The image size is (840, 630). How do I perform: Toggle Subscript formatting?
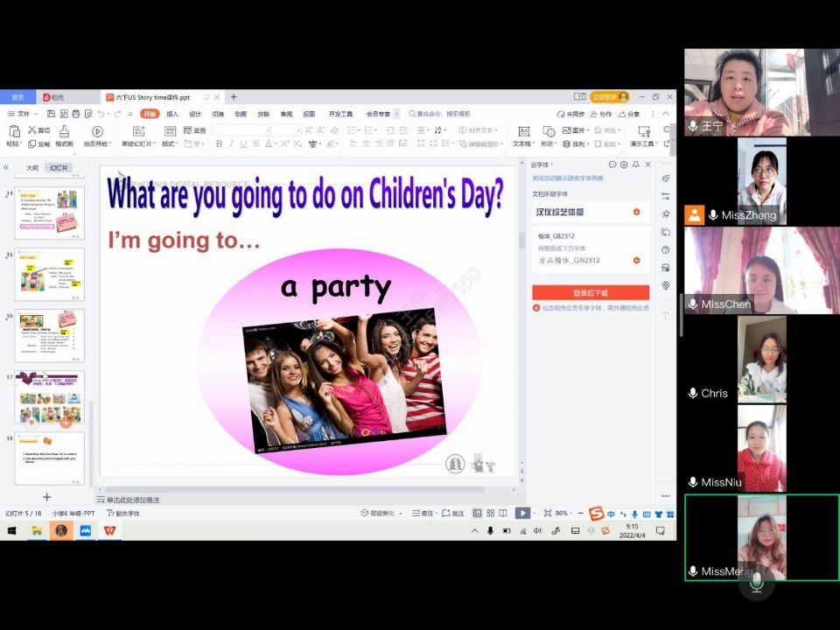297,143
